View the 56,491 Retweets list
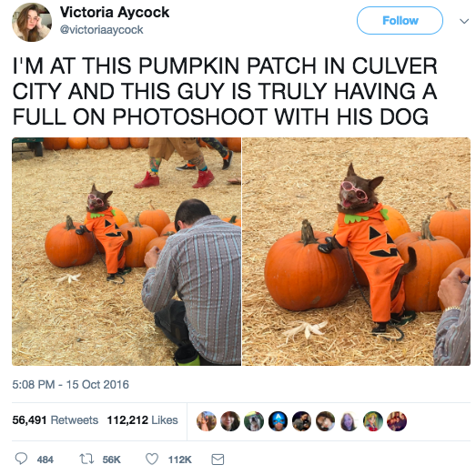The height and width of the screenshot is (475, 476). 56,420
